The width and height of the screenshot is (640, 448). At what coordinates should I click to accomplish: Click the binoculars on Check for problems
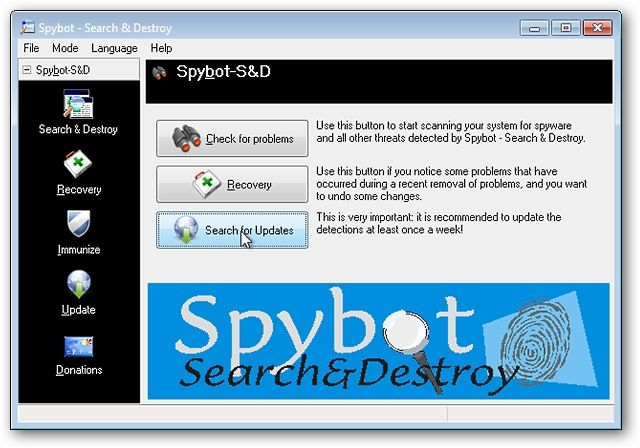[186, 138]
